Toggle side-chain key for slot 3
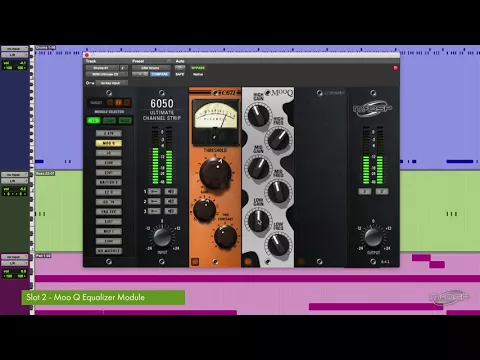 coord(154,211)
